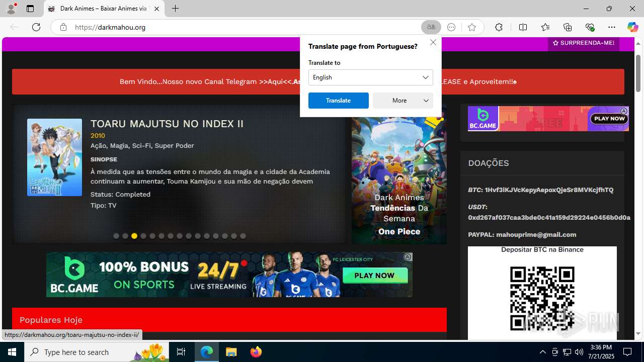Click the address bar URL field
The width and height of the screenshot is (644, 362).
point(244,27)
